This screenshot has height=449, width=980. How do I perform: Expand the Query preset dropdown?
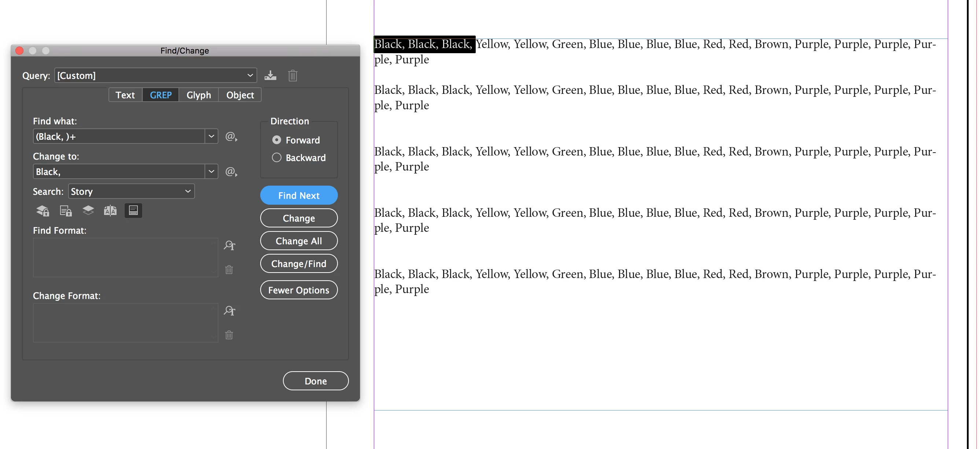[x=250, y=76]
